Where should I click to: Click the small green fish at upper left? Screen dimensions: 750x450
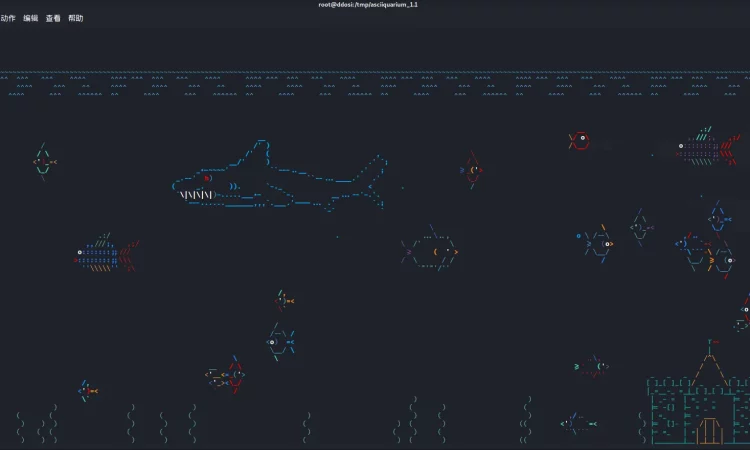tap(43, 159)
